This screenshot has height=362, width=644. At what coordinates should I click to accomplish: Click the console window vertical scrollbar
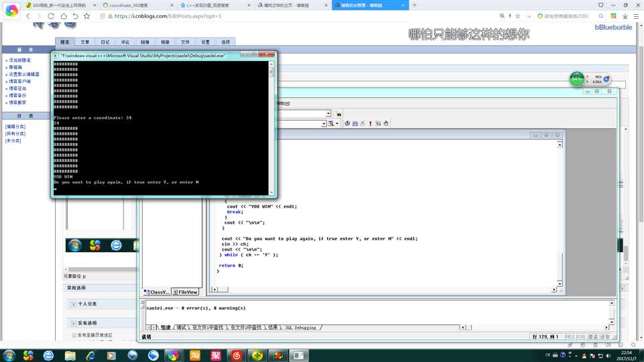[271, 127]
